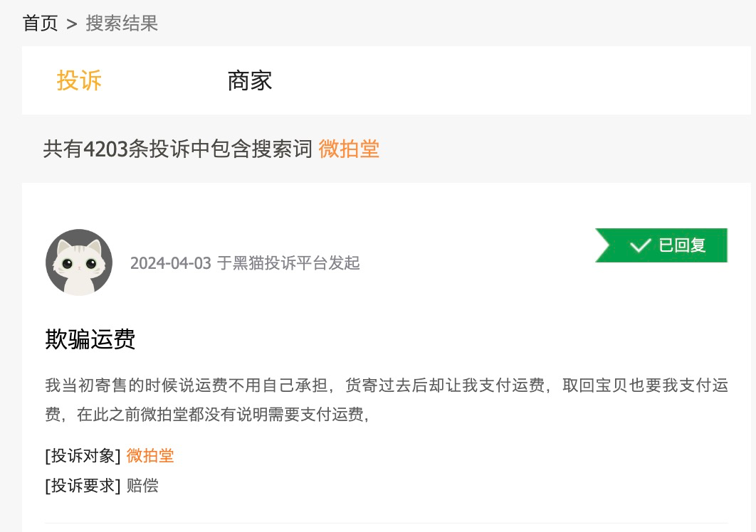This screenshot has height=532, width=756.
Task: Open the complaint titled 欺骗运费
Action: (88, 340)
